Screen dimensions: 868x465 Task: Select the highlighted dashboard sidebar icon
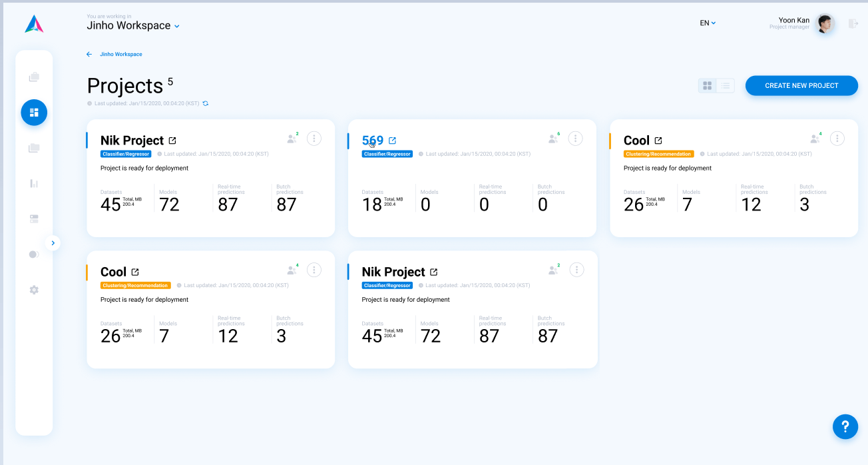click(34, 113)
